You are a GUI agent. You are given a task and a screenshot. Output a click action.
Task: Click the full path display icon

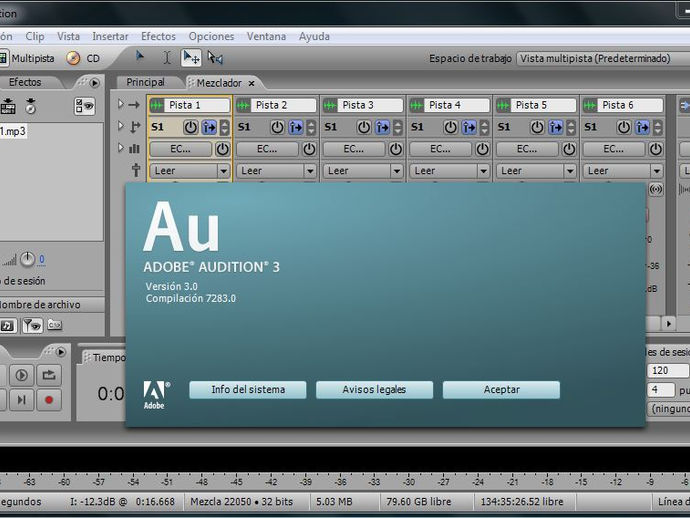tap(55, 325)
